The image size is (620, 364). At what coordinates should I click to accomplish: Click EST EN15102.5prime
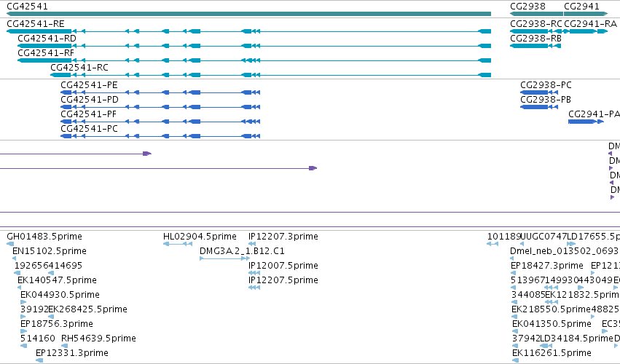pyautogui.click(x=50, y=251)
